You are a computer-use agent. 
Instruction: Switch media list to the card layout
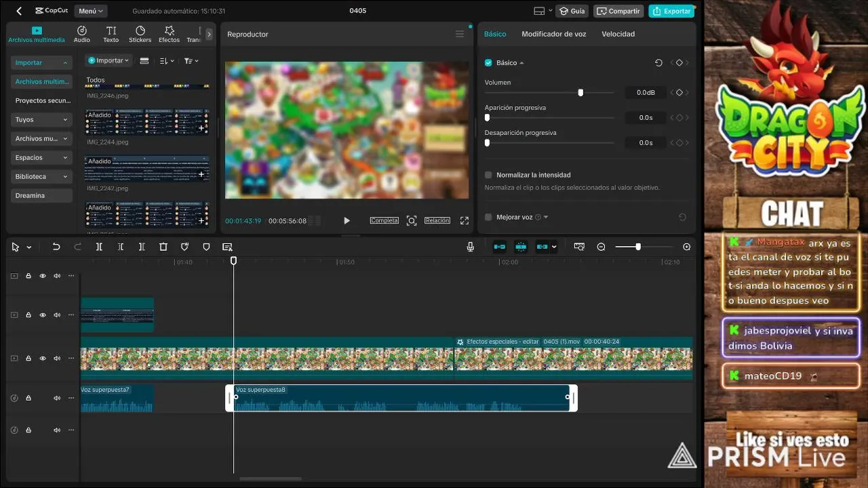tap(144, 60)
